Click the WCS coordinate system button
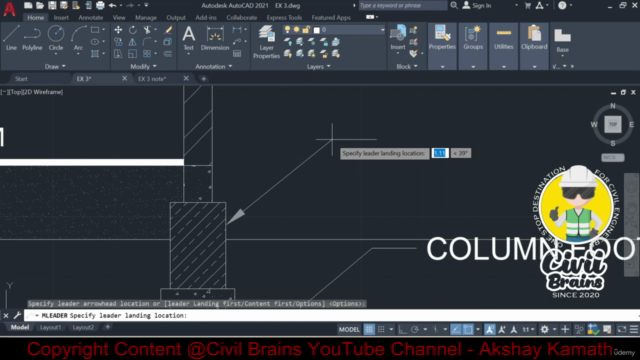This screenshot has height=360, width=640. pos(613,158)
